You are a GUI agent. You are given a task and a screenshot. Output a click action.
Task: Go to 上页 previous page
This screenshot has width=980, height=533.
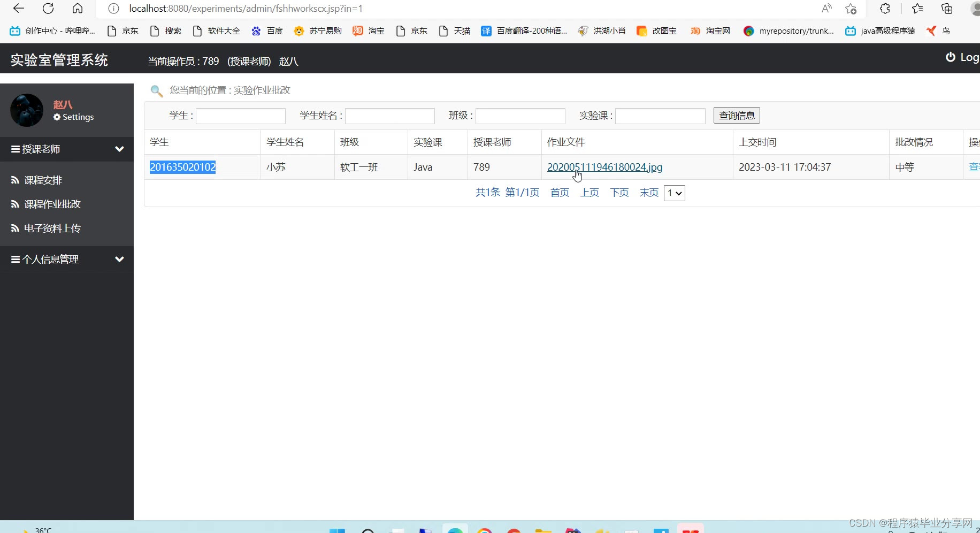tap(589, 193)
